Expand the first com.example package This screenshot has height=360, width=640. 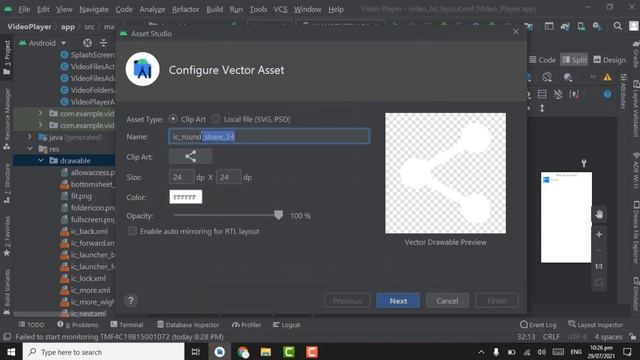pyautogui.click(x=40, y=113)
